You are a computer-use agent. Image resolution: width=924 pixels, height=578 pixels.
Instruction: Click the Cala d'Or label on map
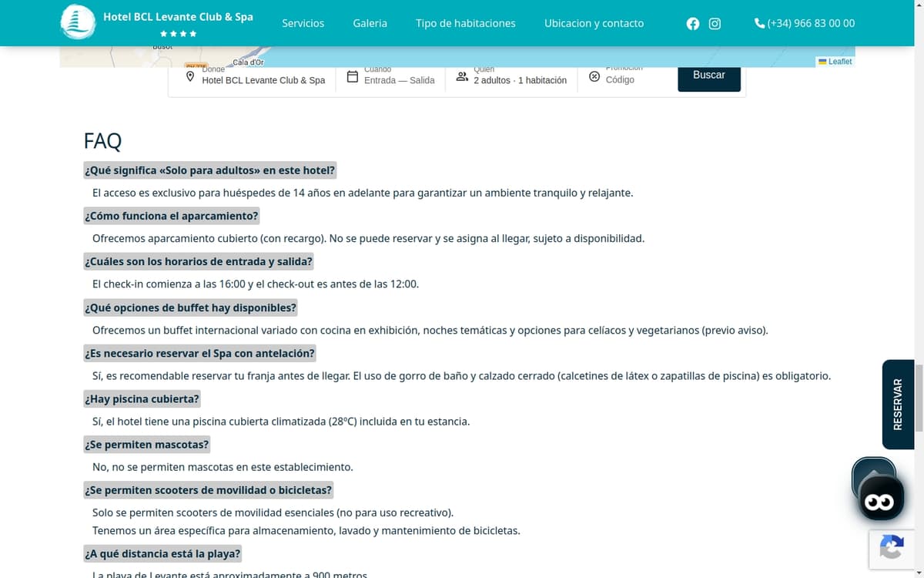tap(248, 62)
